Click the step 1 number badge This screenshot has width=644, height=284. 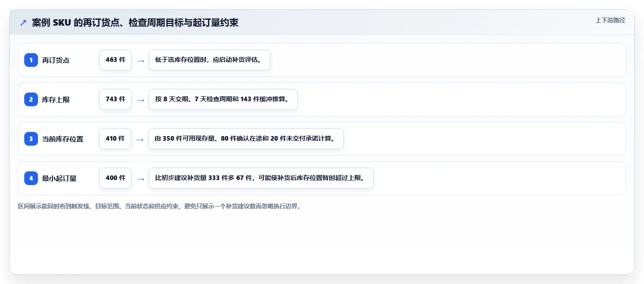31,60
